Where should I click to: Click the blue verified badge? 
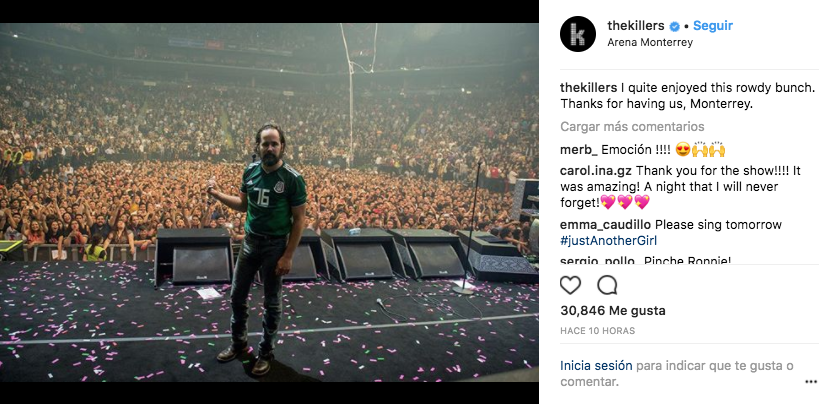674,25
